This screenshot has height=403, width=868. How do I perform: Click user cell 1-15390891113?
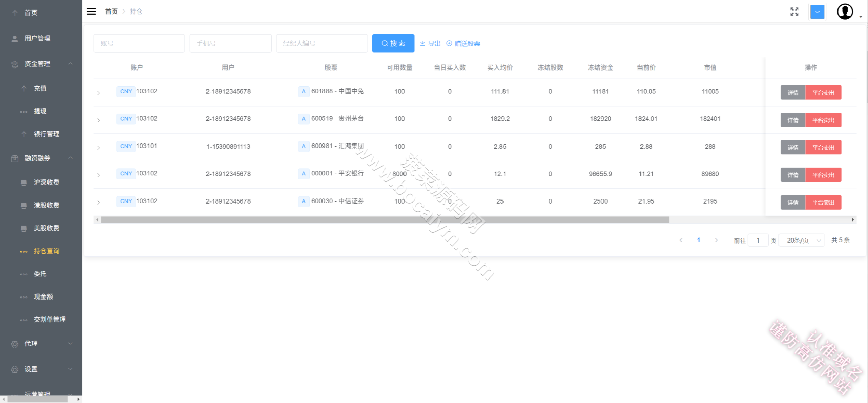(228, 146)
